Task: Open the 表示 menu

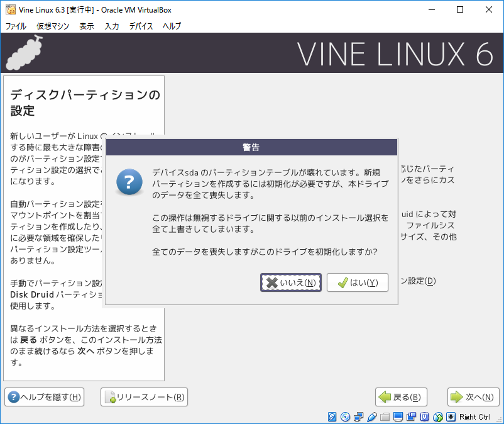Action: coord(87,26)
